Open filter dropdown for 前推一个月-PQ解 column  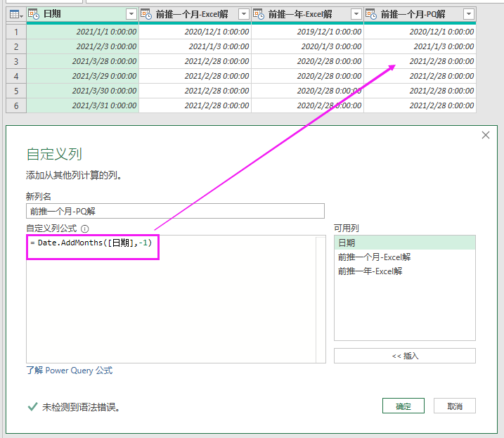coord(469,14)
